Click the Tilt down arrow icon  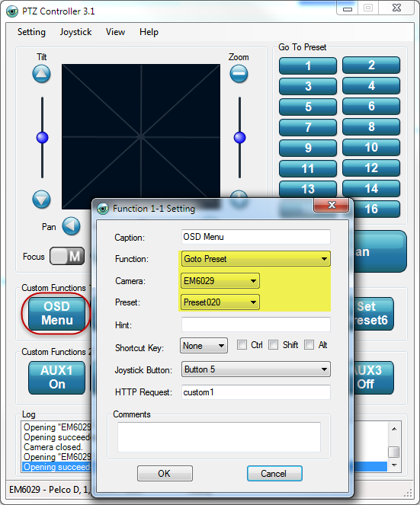[x=41, y=200]
